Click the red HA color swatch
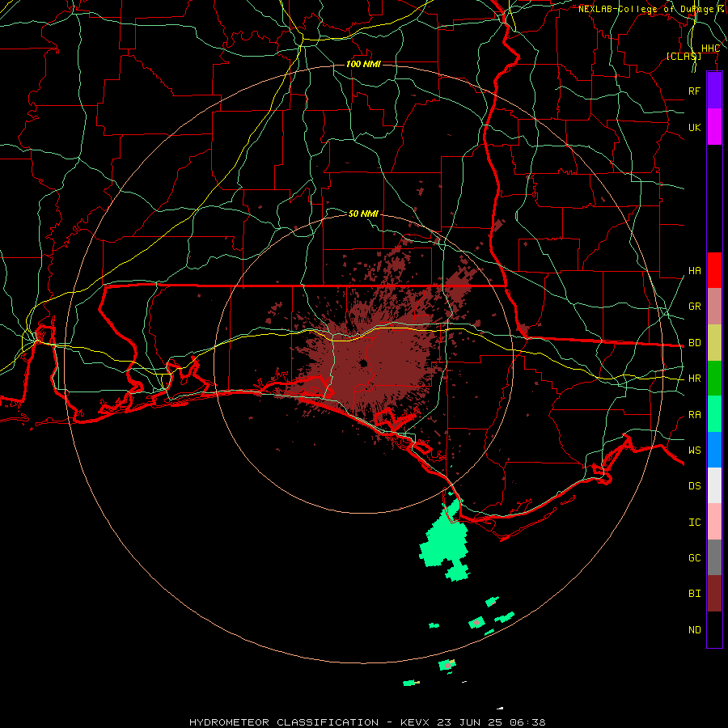The image size is (728, 728). pos(714,270)
